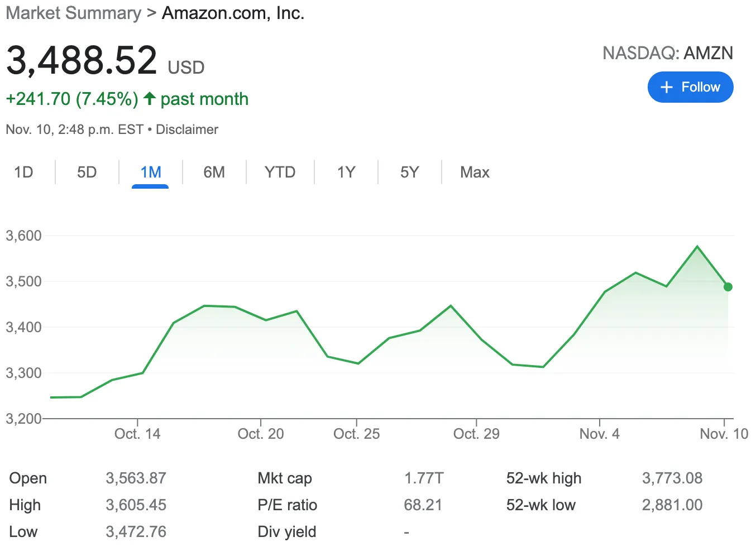The width and height of the screenshot is (756, 556).
Task: Show the 6M chart range
Action: [x=214, y=172]
